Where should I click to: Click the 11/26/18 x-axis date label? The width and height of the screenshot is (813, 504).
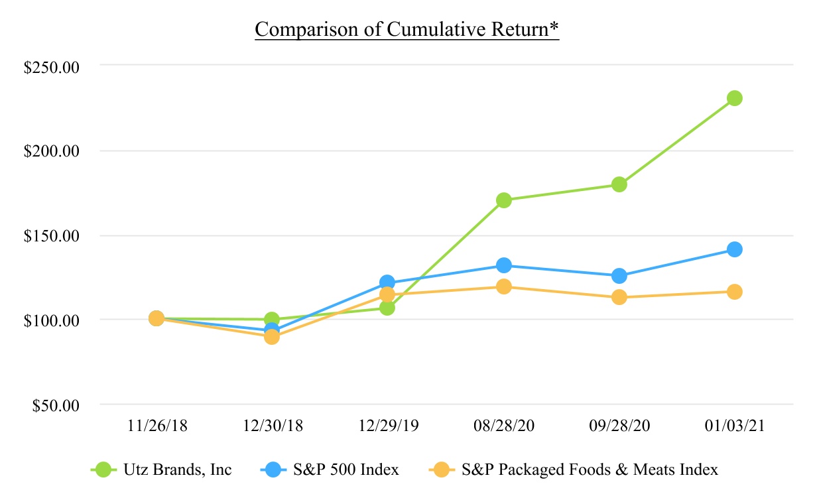[156, 426]
